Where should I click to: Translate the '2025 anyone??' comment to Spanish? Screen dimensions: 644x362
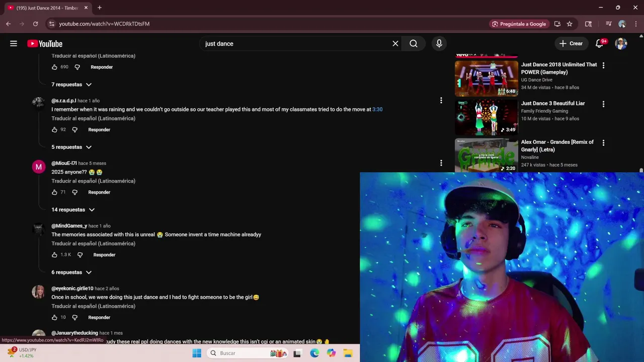click(93, 181)
